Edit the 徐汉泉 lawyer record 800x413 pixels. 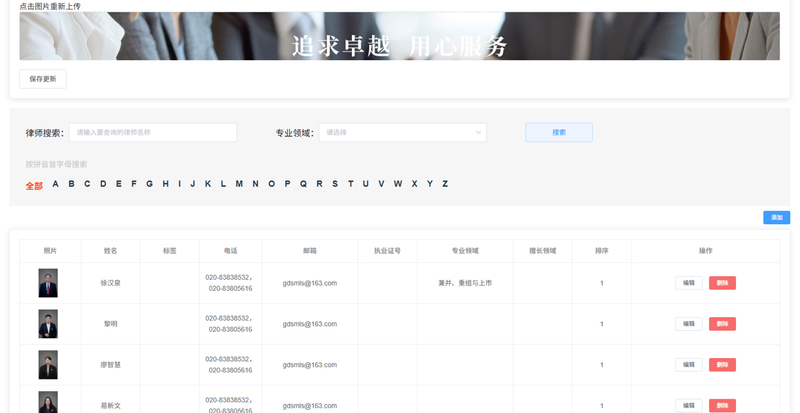pyautogui.click(x=688, y=283)
